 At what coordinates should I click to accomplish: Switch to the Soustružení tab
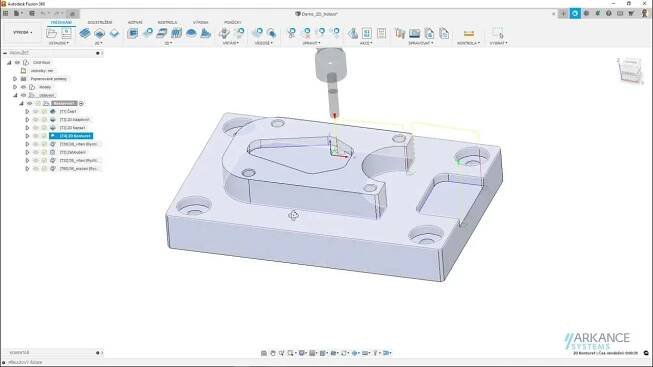click(100, 22)
